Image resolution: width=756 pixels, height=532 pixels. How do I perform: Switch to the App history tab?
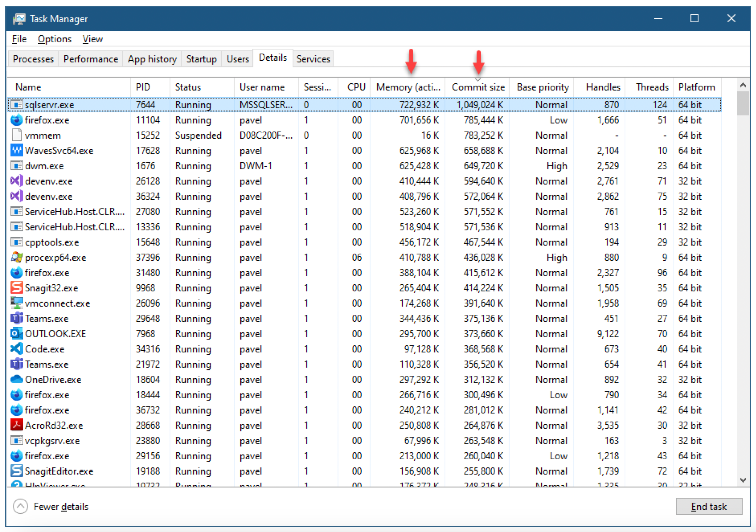(x=152, y=59)
